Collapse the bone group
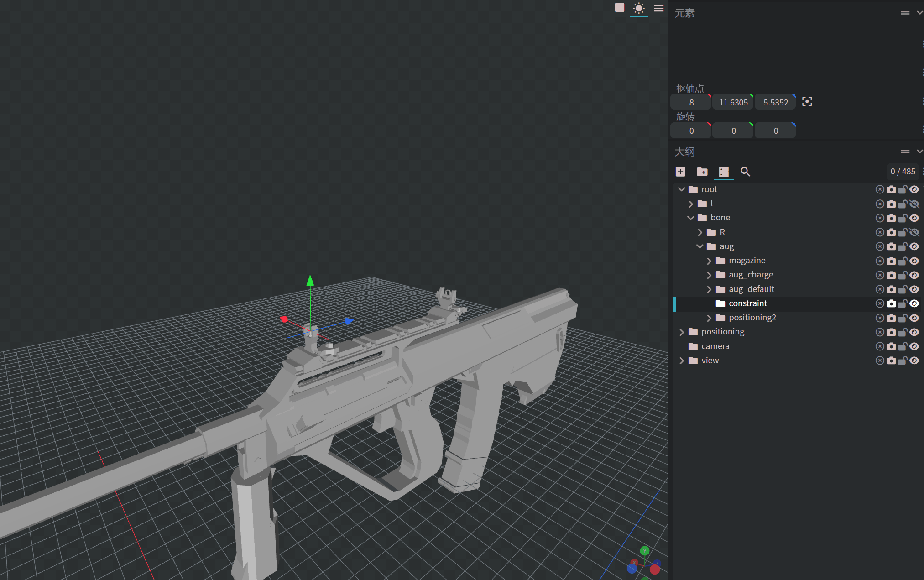 tap(691, 218)
